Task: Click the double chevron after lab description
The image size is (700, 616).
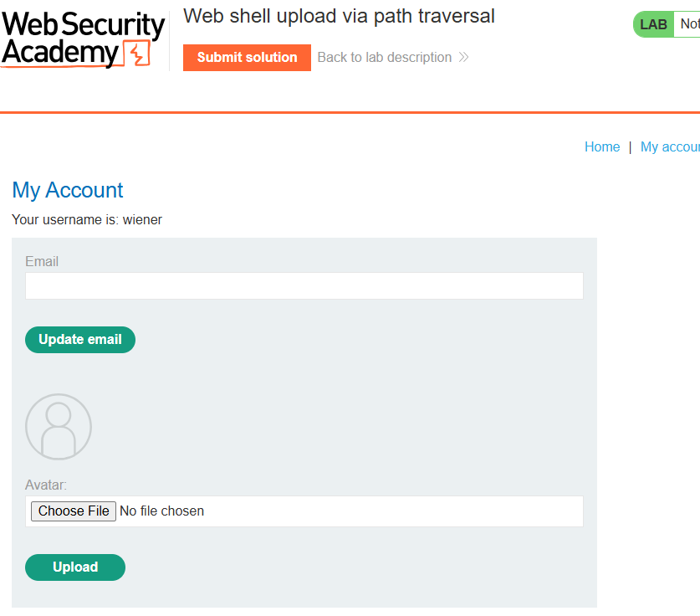Action: 464,57
